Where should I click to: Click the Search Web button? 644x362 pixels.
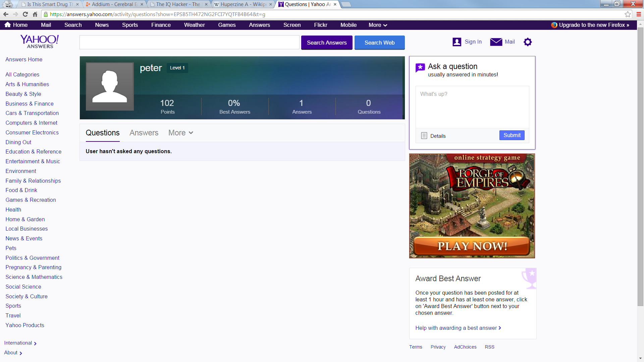(x=380, y=43)
